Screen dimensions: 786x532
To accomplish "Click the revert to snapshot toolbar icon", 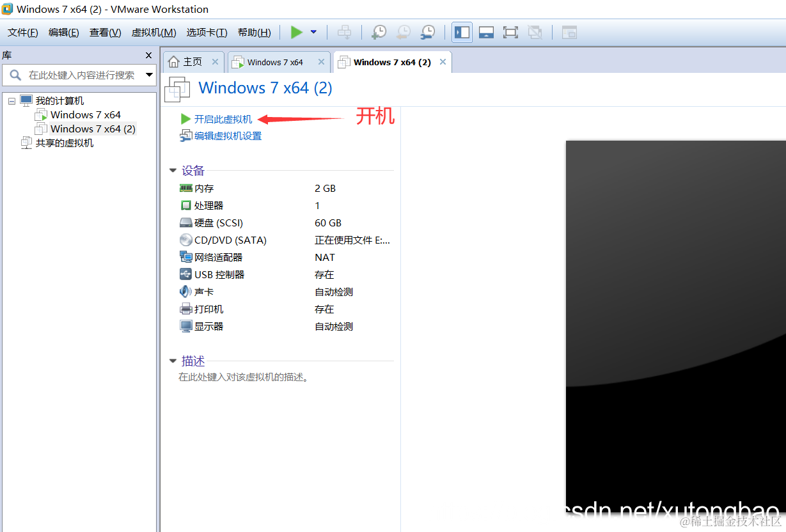I will (x=404, y=32).
